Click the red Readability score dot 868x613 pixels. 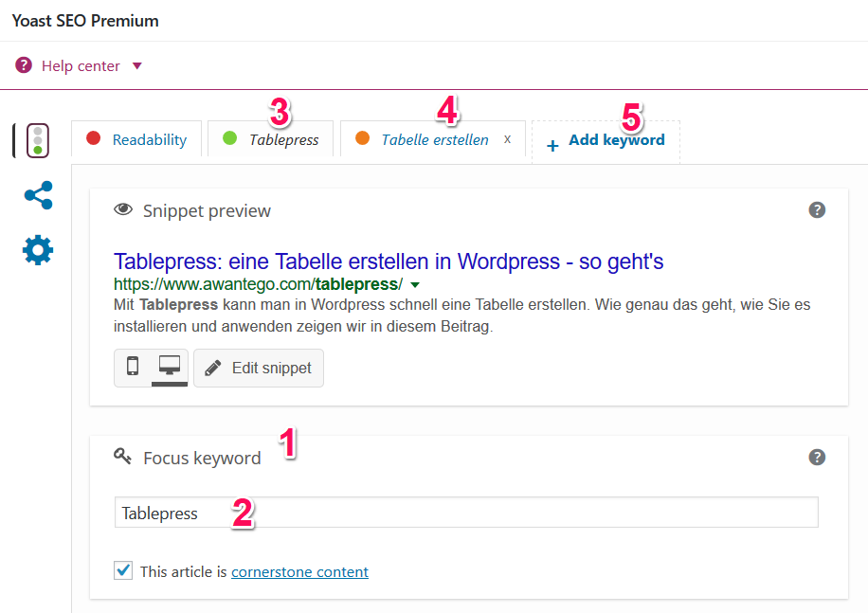[x=94, y=137]
